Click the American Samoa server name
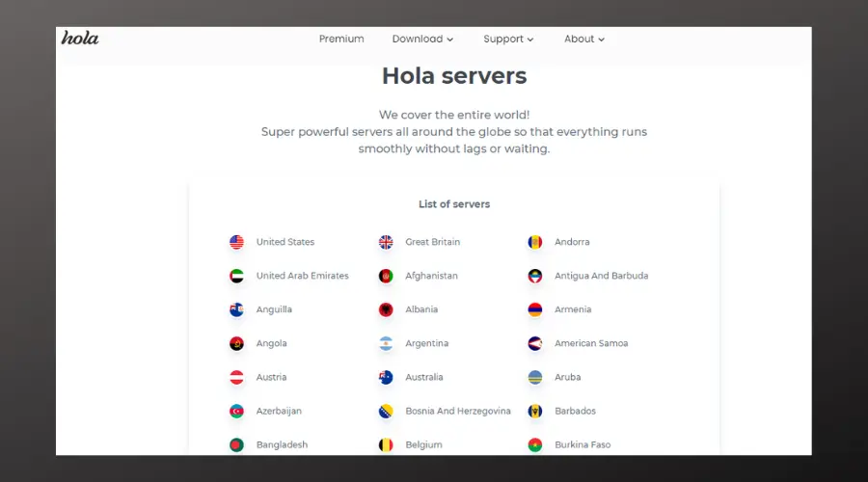The height and width of the screenshot is (482, 868). 591,343
